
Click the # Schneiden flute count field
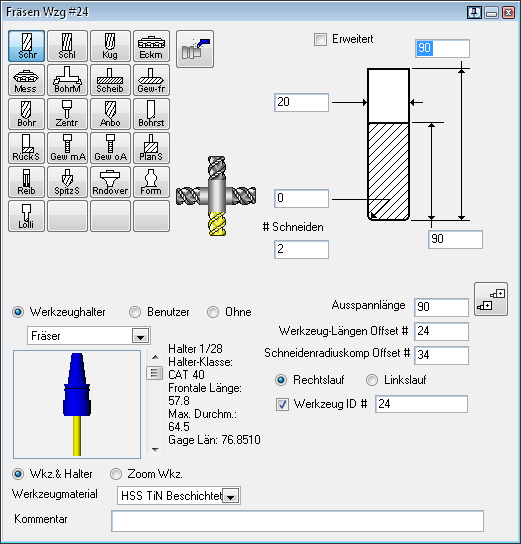click(x=301, y=249)
